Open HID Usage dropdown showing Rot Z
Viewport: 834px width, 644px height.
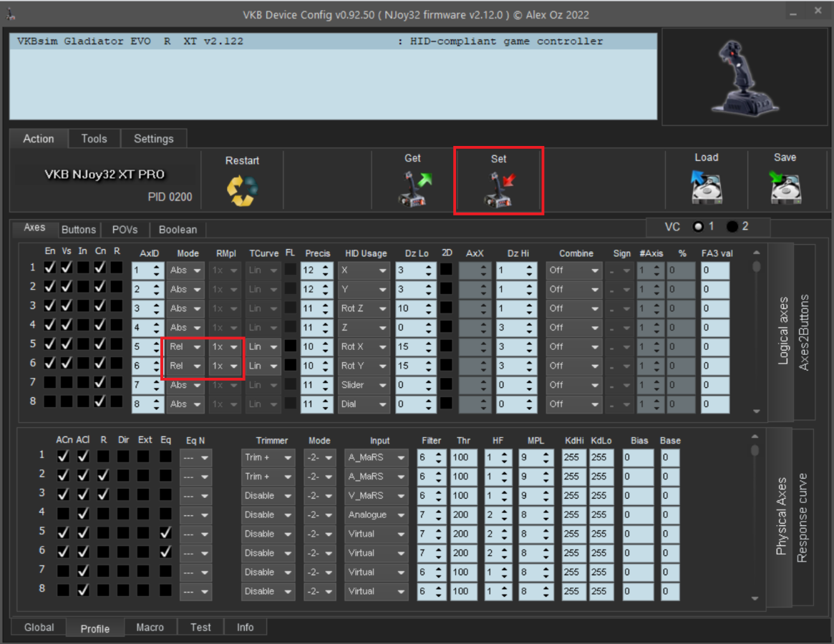point(364,308)
